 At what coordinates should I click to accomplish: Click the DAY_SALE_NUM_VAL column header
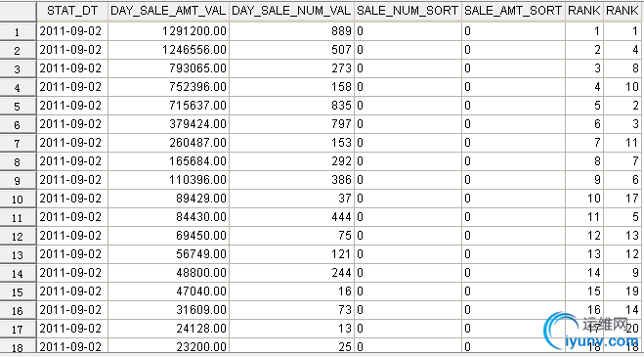click(x=291, y=11)
